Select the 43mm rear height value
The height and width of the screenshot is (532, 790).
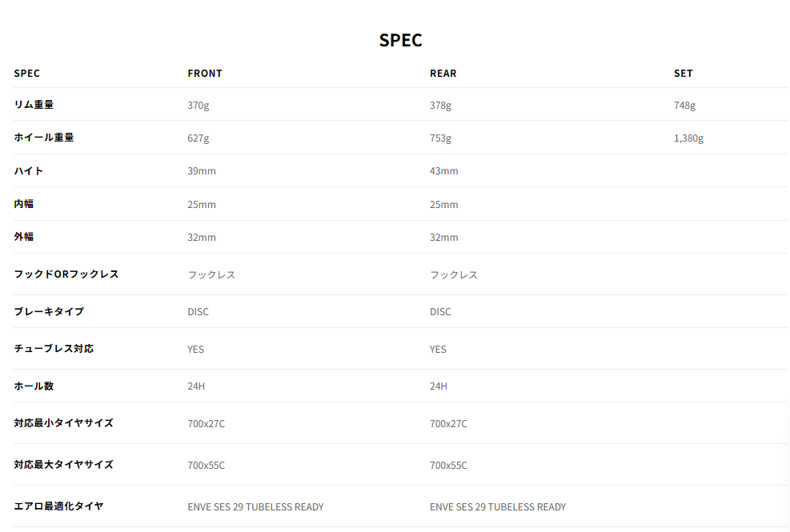pos(444,171)
